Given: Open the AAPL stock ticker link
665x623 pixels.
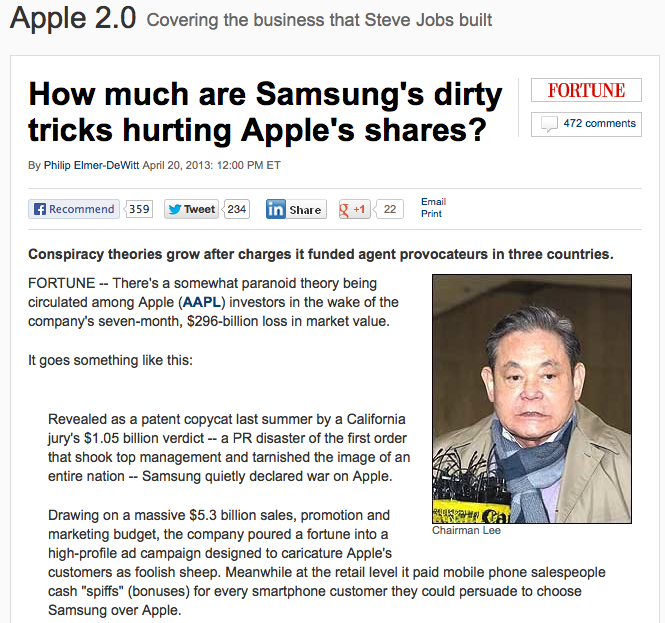Looking at the screenshot, I should click(x=201, y=302).
